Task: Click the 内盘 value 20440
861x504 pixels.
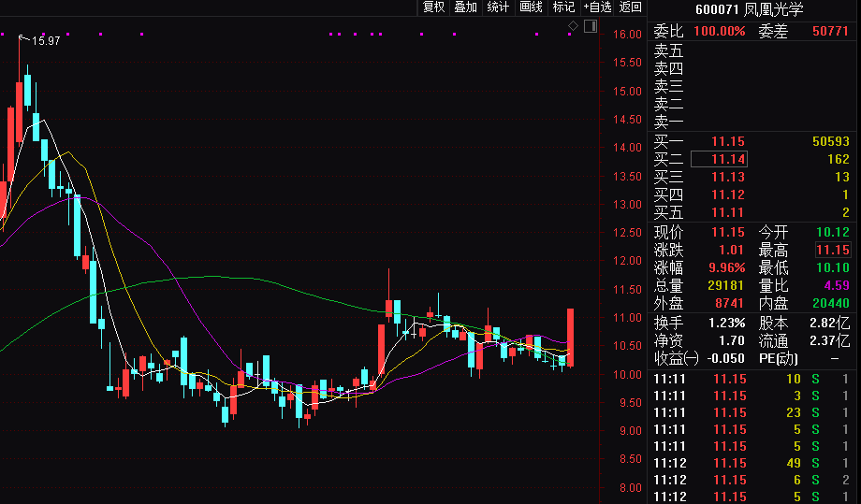Action: 831,303
